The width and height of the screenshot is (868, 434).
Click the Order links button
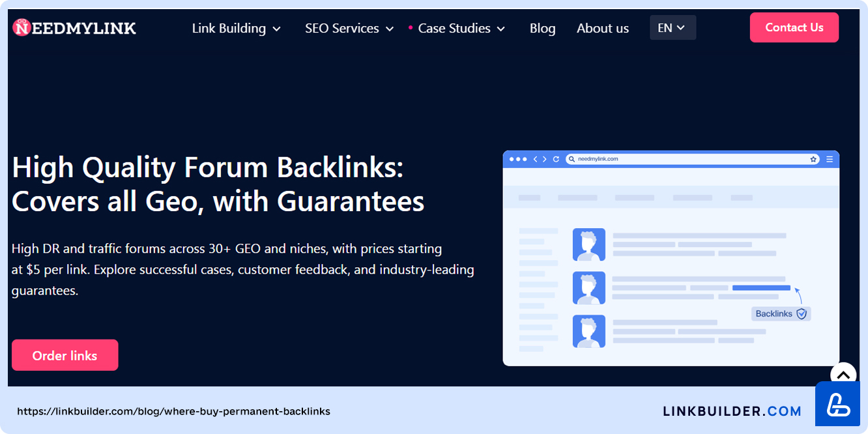click(x=65, y=355)
